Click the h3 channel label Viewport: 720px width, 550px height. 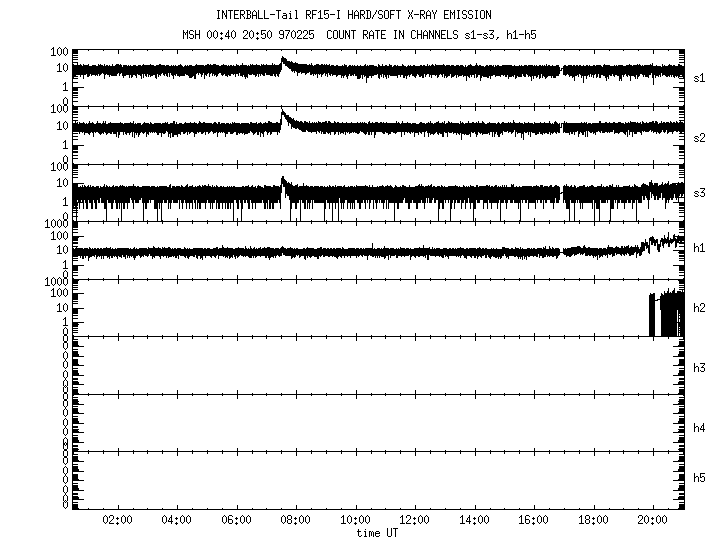pyautogui.click(x=699, y=368)
